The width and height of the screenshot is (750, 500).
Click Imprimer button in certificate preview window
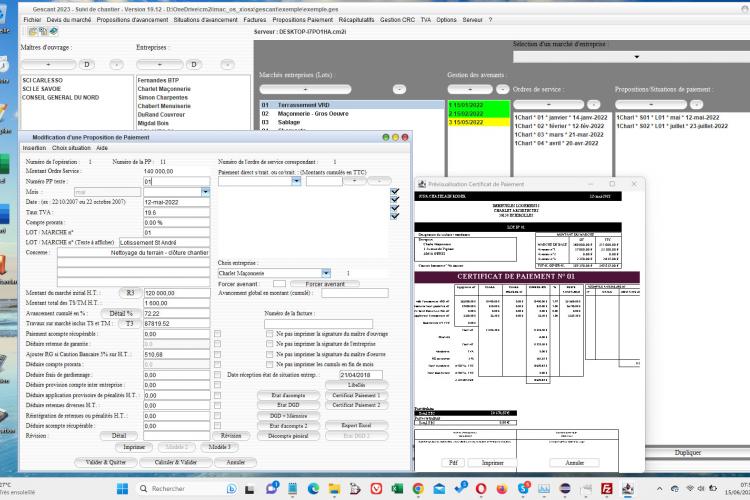tap(492, 463)
